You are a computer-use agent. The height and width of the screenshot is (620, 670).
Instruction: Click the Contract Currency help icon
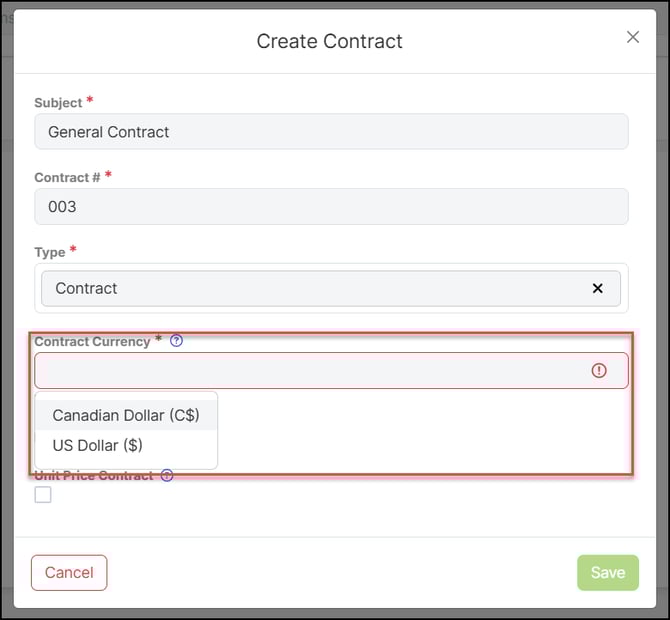coord(177,341)
